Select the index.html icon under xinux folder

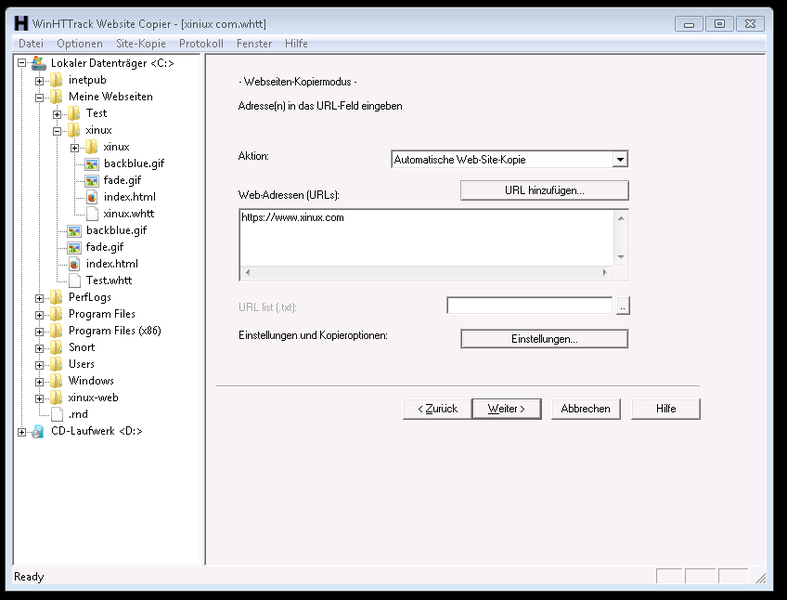[92, 197]
